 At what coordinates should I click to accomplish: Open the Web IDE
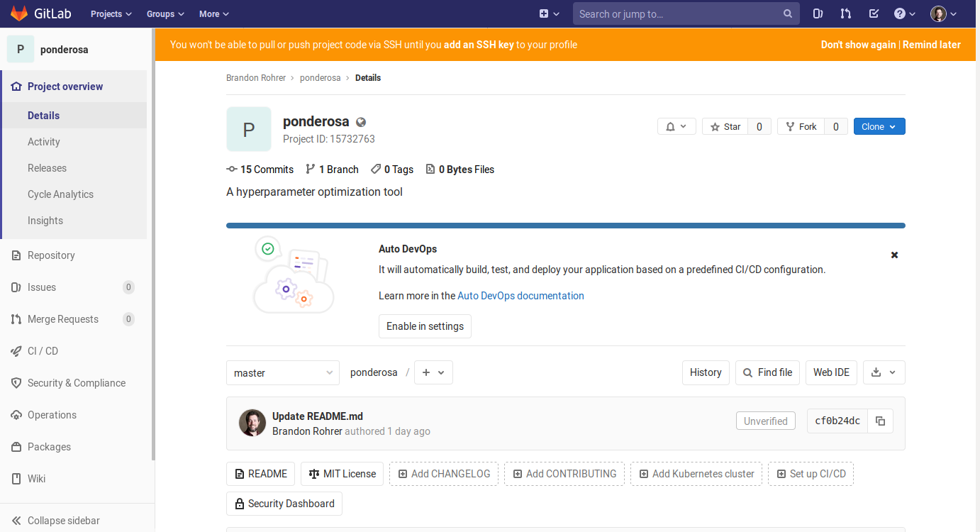point(831,372)
